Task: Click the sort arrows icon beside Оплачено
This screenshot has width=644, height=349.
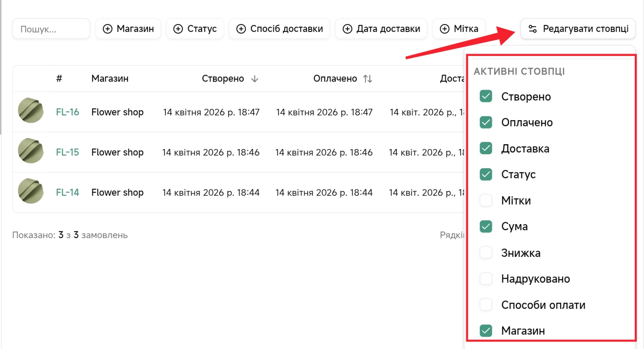Action: coord(368,79)
